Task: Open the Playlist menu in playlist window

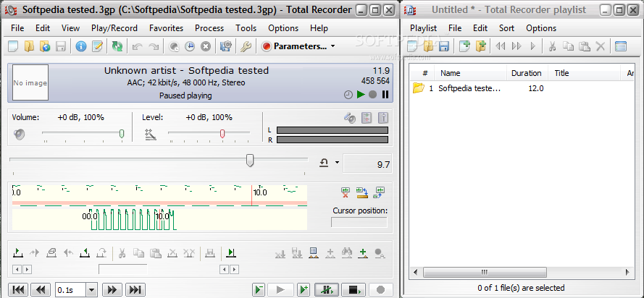Action: [424, 28]
